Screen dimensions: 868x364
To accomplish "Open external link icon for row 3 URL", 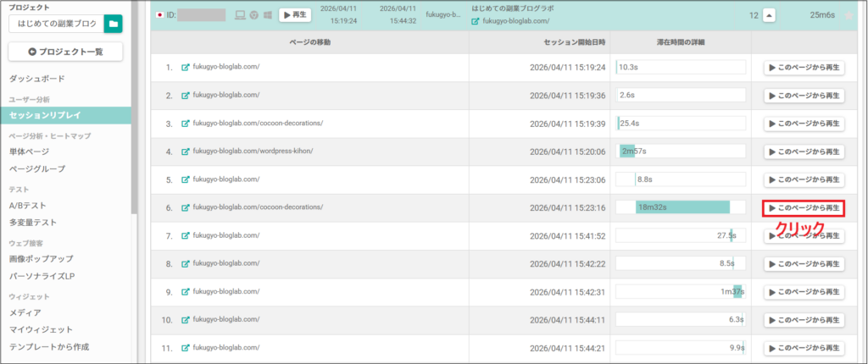I will (x=186, y=124).
